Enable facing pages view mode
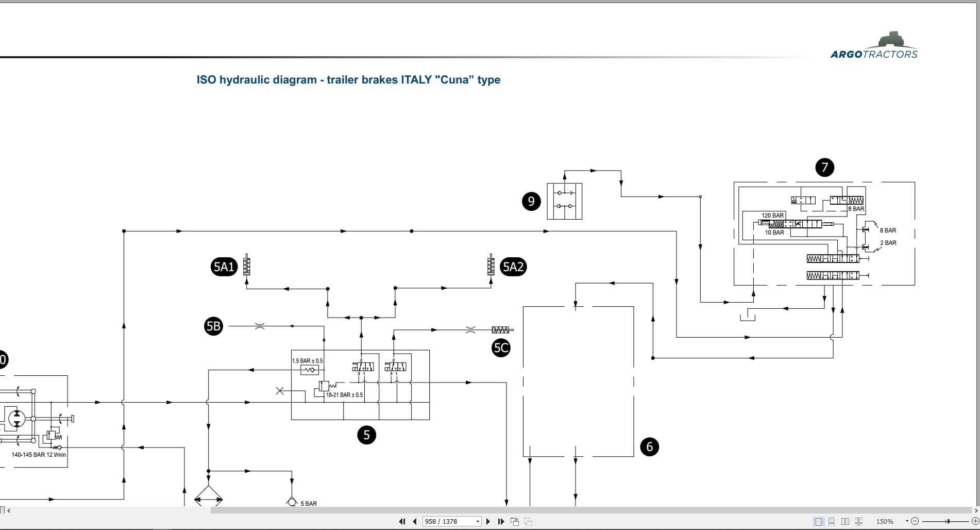The width and height of the screenshot is (980, 530). point(845,522)
